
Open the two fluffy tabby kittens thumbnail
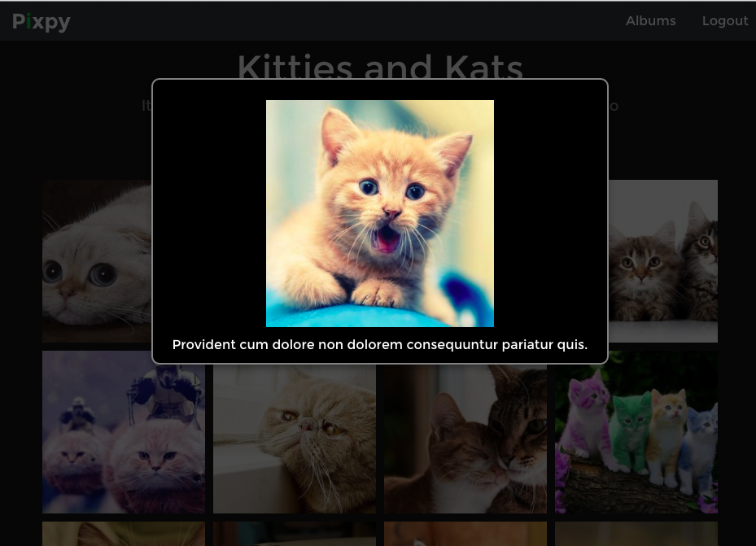[x=663, y=261]
